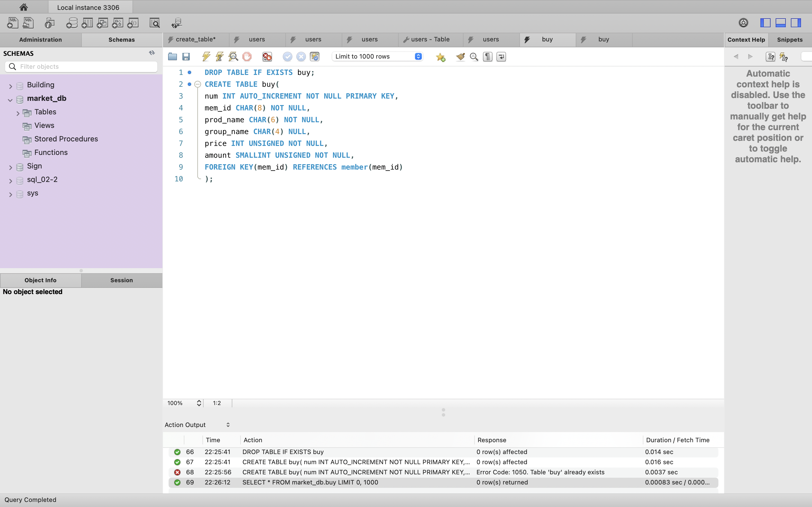Switch to the Session tab
Image resolution: width=812 pixels, height=507 pixels.
point(122,280)
